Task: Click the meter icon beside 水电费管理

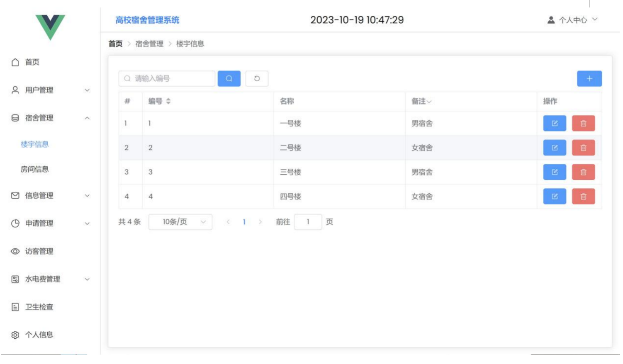Action: 15,279
